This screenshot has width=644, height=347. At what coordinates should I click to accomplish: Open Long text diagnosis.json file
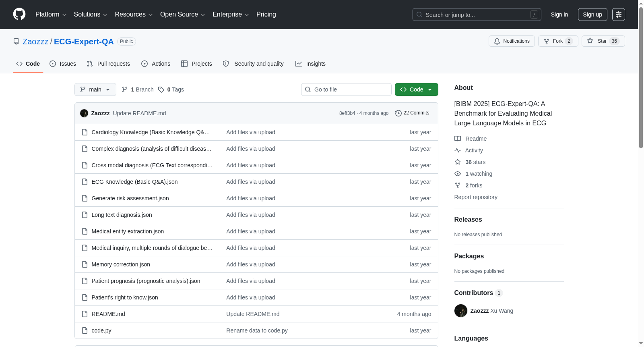coord(122,215)
